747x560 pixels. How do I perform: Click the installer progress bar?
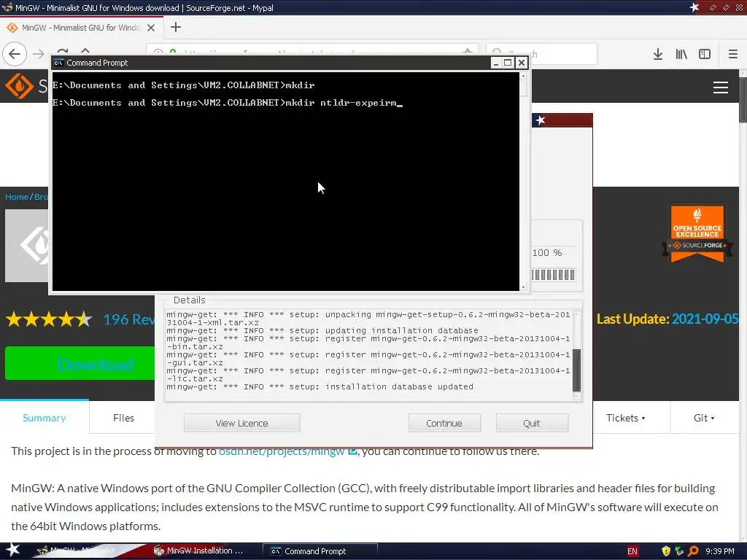coord(553,275)
